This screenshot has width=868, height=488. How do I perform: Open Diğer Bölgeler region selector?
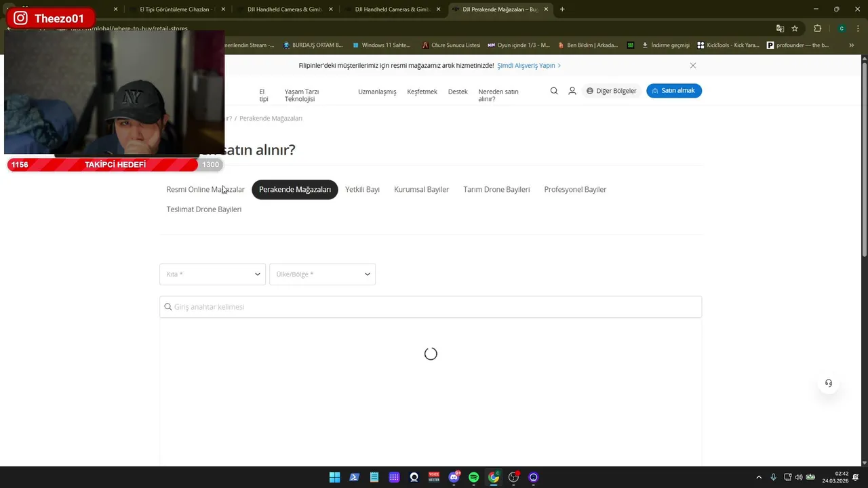tap(612, 91)
